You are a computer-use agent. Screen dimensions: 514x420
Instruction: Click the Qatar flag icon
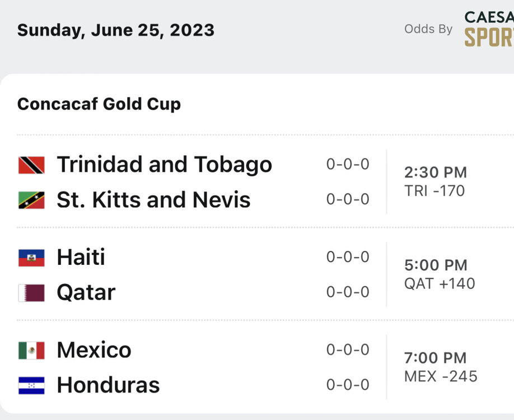(x=31, y=293)
